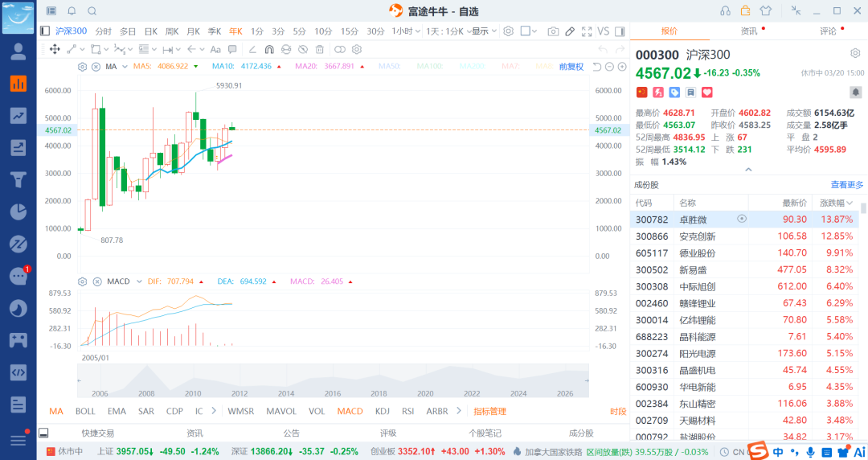Viewport: 868px width, 460px height.
Task: Show more main indicators arrow after IC
Action: coord(214,411)
